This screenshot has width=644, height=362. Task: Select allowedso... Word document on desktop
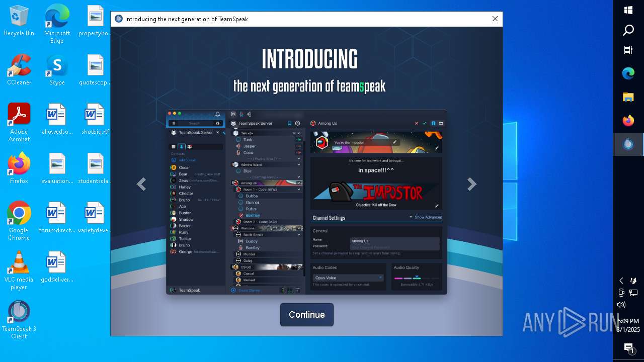57,119
